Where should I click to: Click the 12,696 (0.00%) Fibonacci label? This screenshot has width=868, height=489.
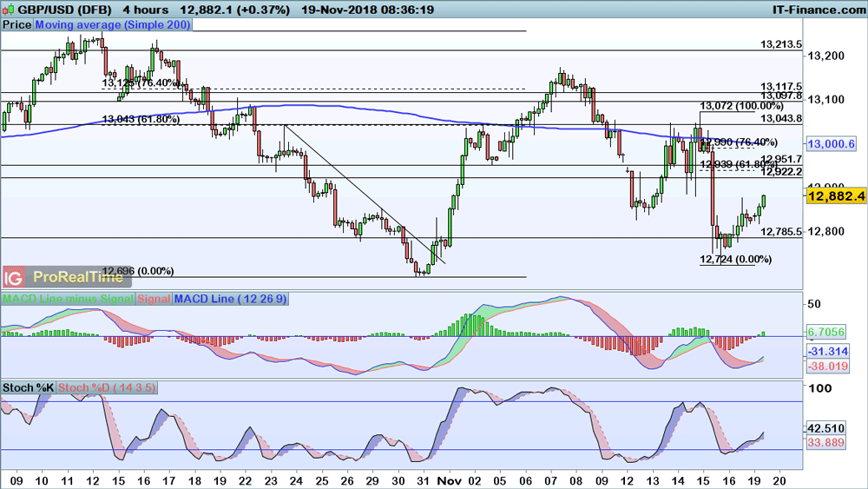(138, 271)
